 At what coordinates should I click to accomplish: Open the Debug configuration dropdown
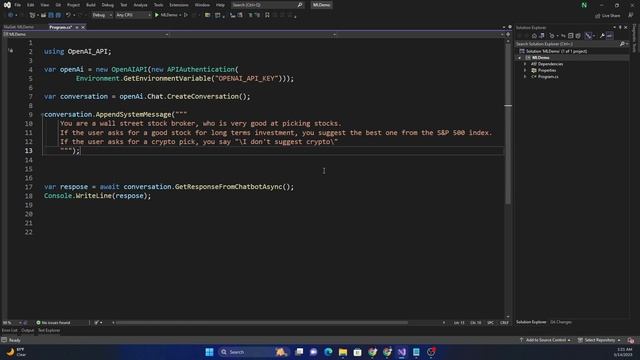(102, 15)
